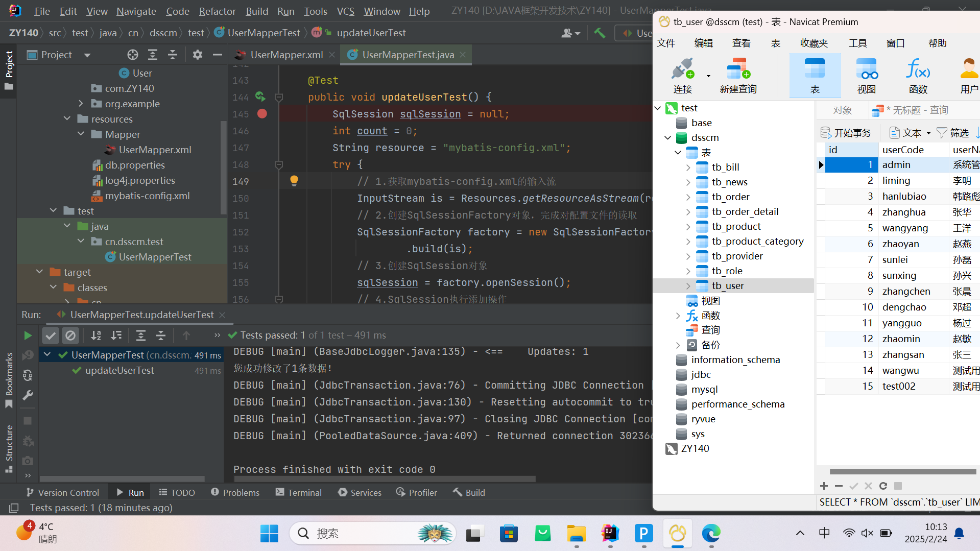Click the delete record minus icon in Navicat
This screenshot has height=551, width=980.
pyautogui.click(x=839, y=486)
